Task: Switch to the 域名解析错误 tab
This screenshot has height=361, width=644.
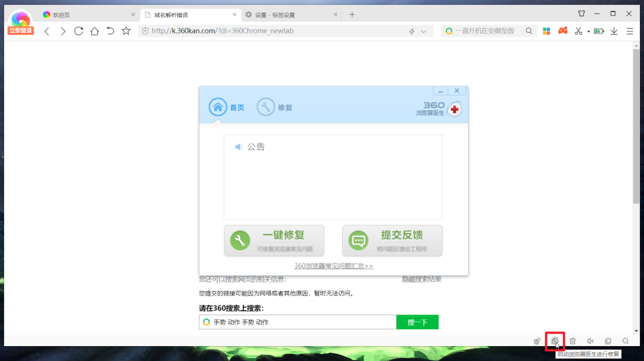Action: tap(190, 15)
